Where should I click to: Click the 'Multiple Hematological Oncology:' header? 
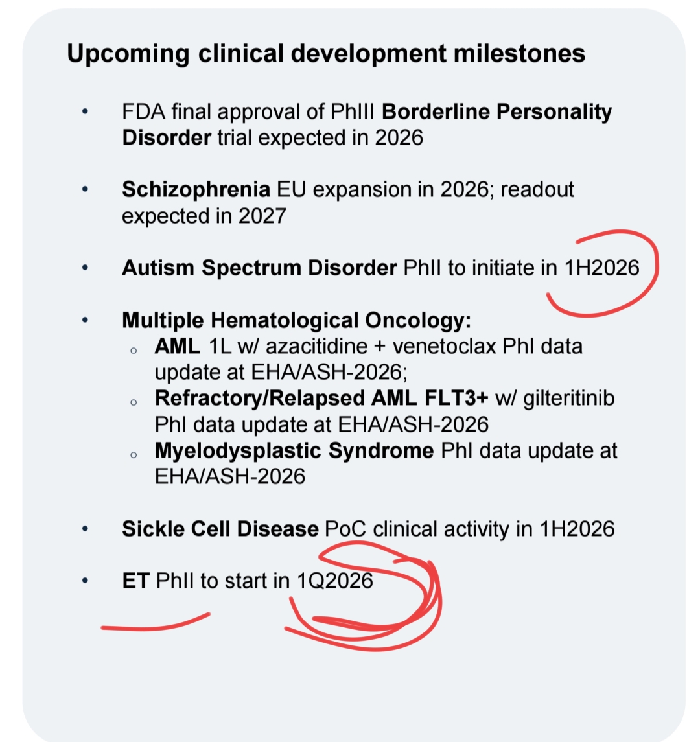point(297,320)
